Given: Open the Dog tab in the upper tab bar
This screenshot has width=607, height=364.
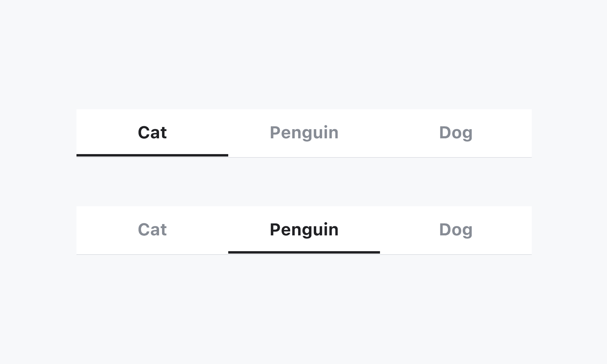Looking at the screenshot, I should click(x=456, y=133).
